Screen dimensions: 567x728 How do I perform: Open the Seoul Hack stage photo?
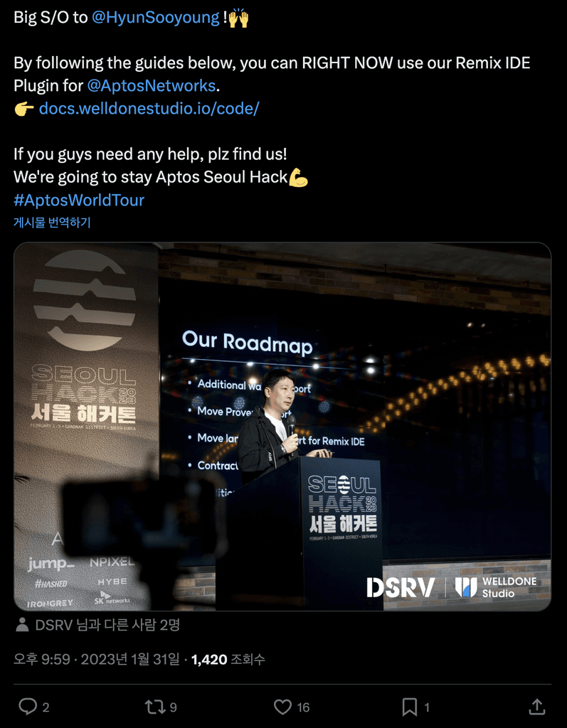282,427
